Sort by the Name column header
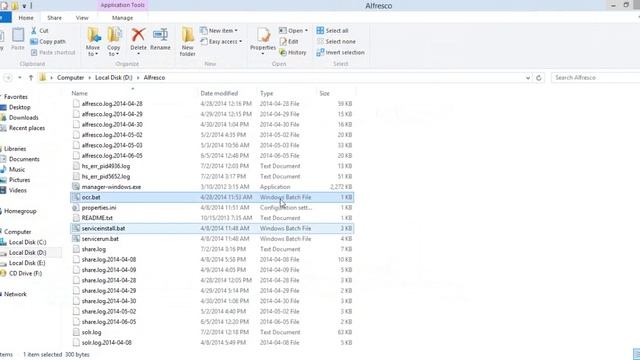This screenshot has width=640, height=360. pos(80,93)
